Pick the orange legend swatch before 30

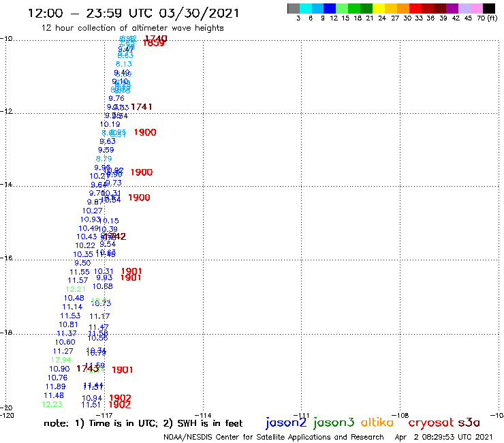coord(403,9)
